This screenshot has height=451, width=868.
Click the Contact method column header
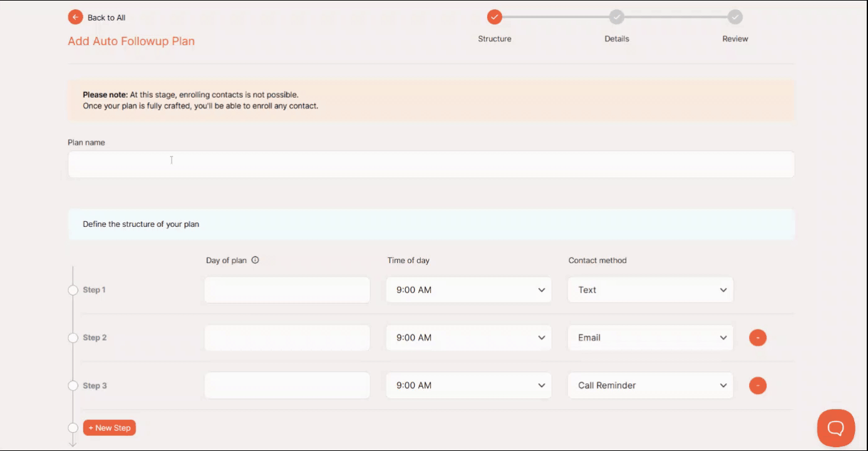point(597,261)
